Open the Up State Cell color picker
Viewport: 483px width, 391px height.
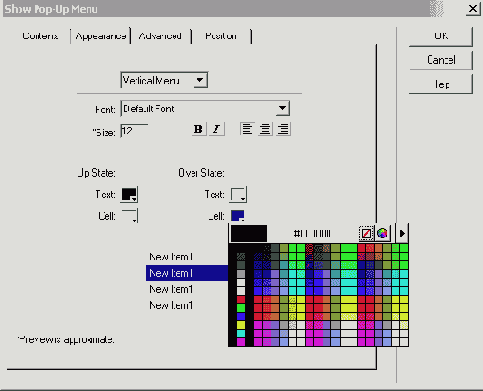point(129,216)
